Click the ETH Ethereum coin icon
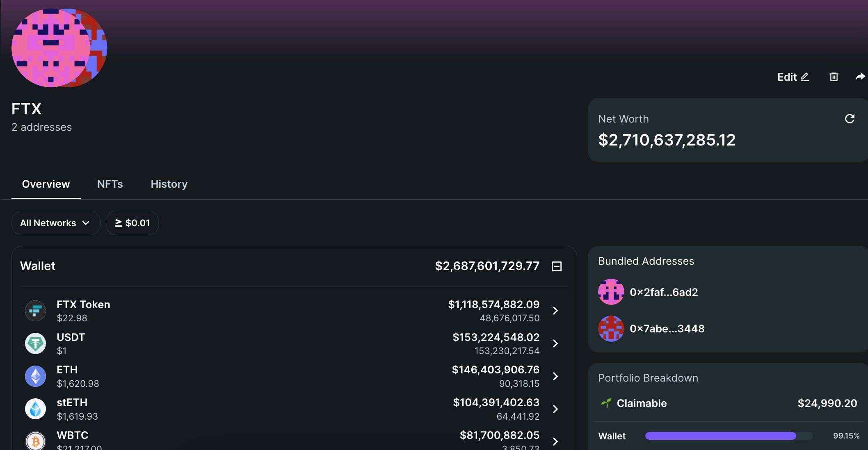 coord(36,376)
